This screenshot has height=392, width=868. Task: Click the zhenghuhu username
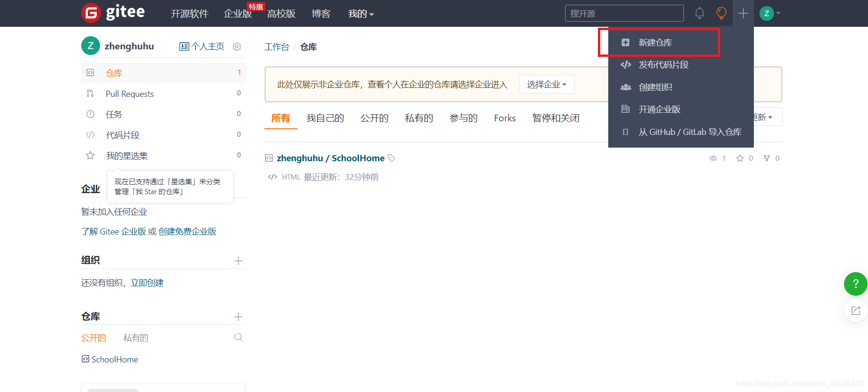(x=129, y=46)
